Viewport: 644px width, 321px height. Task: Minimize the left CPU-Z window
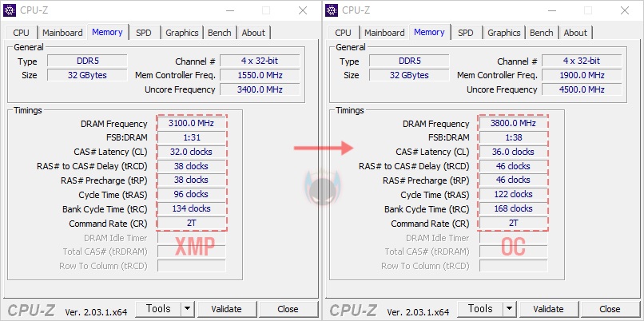point(229,10)
